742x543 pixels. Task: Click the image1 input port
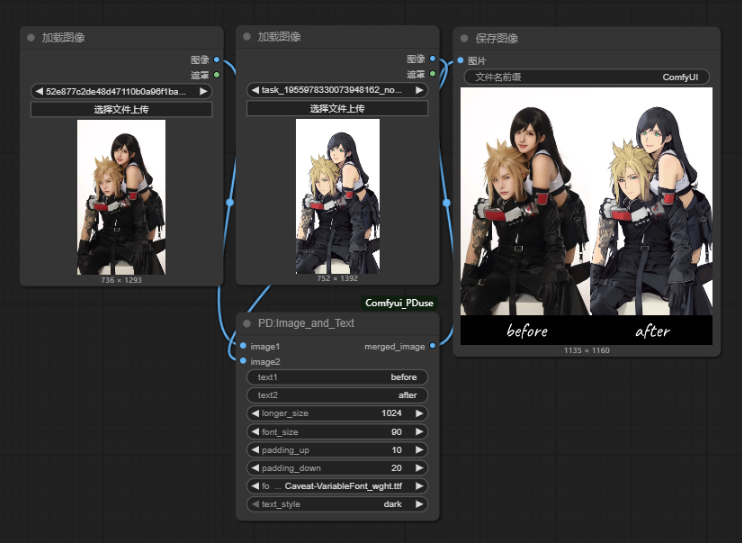click(243, 346)
